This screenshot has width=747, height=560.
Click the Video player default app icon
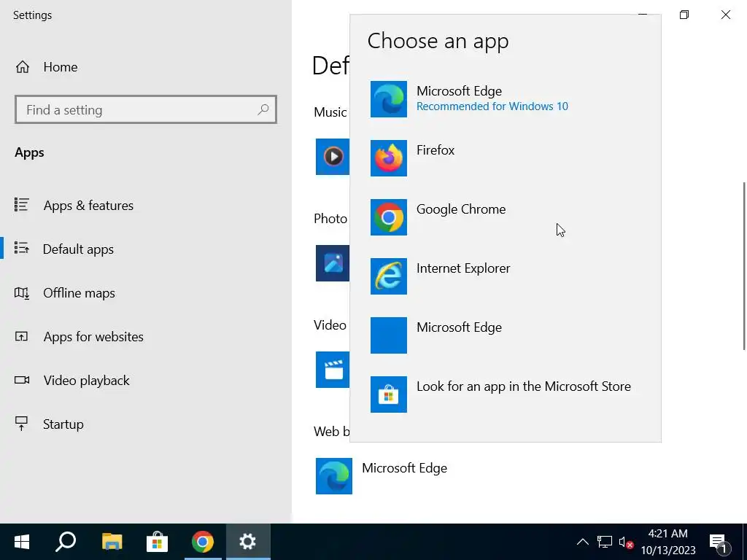(333, 370)
